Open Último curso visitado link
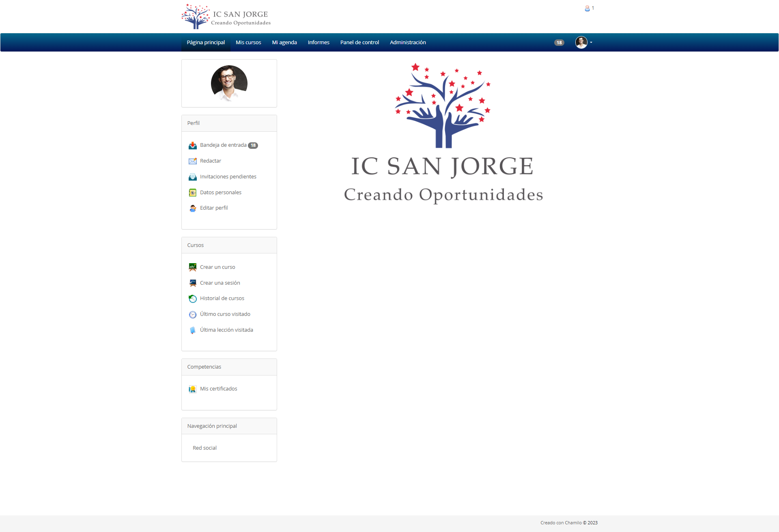Image resolution: width=779 pixels, height=532 pixels. click(225, 314)
